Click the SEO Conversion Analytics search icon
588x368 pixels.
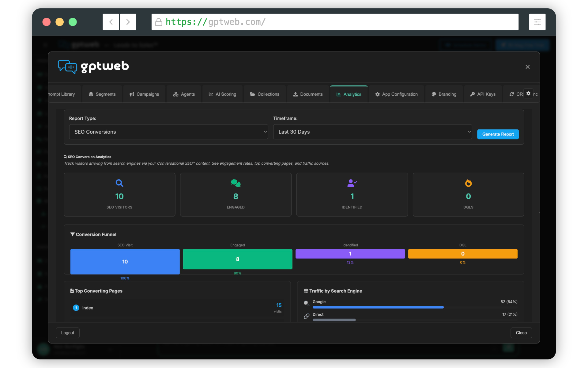point(65,157)
